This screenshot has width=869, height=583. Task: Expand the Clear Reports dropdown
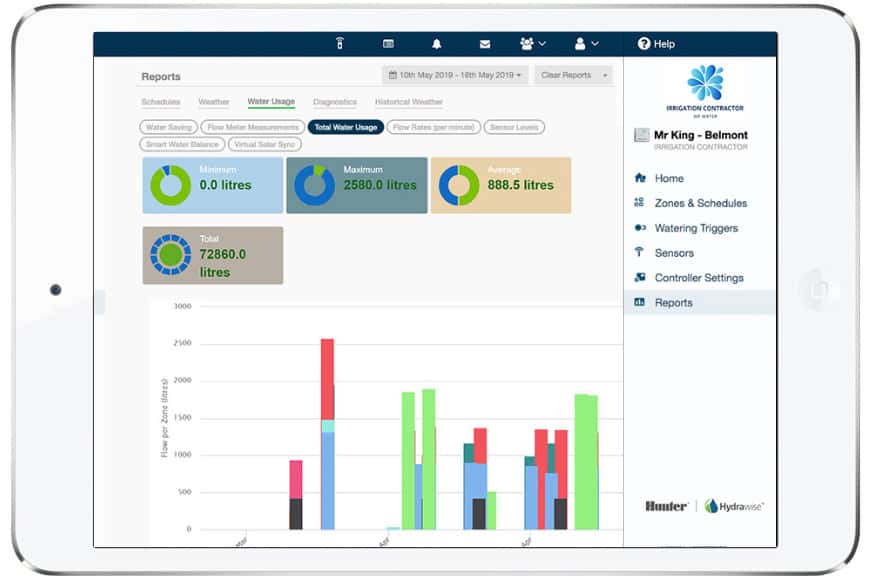573,75
